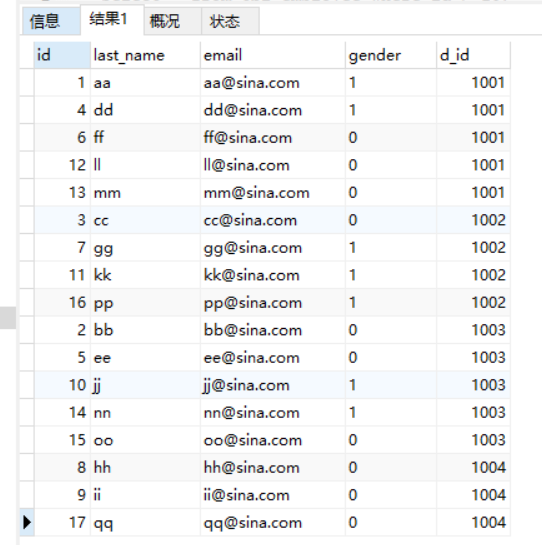
Task: Click the id column header
Action: click(x=62, y=55)
